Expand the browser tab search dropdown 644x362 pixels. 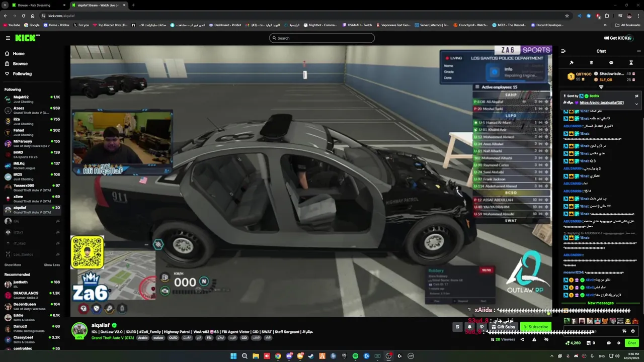click(x=5, y=5)
